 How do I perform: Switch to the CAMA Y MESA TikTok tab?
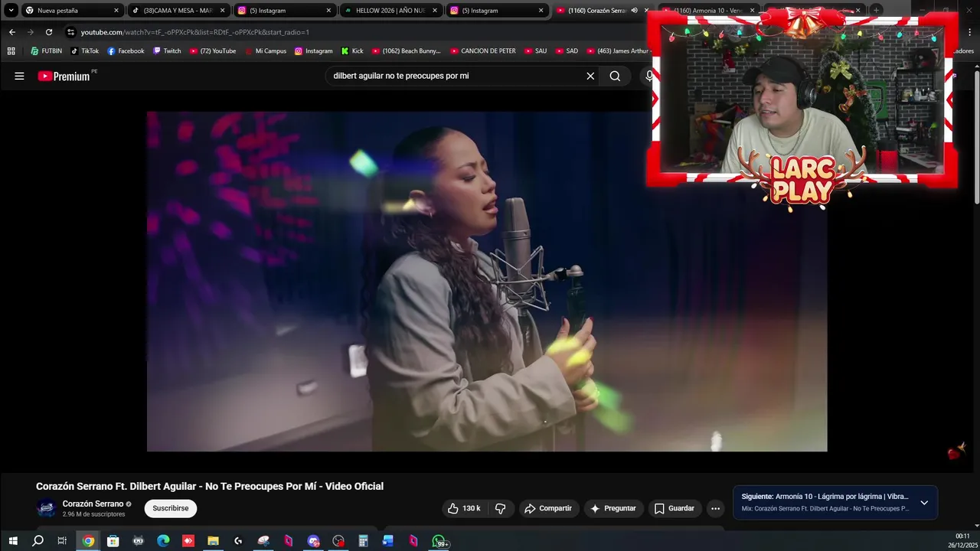tap(178, 11)
